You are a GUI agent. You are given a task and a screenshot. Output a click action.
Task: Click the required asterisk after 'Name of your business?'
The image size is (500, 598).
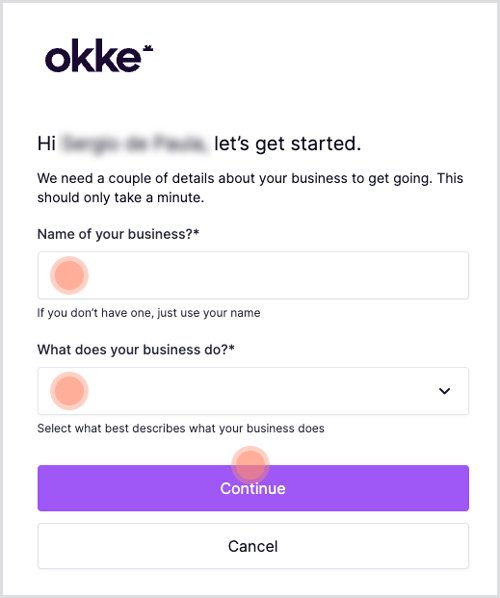(196, 232)
